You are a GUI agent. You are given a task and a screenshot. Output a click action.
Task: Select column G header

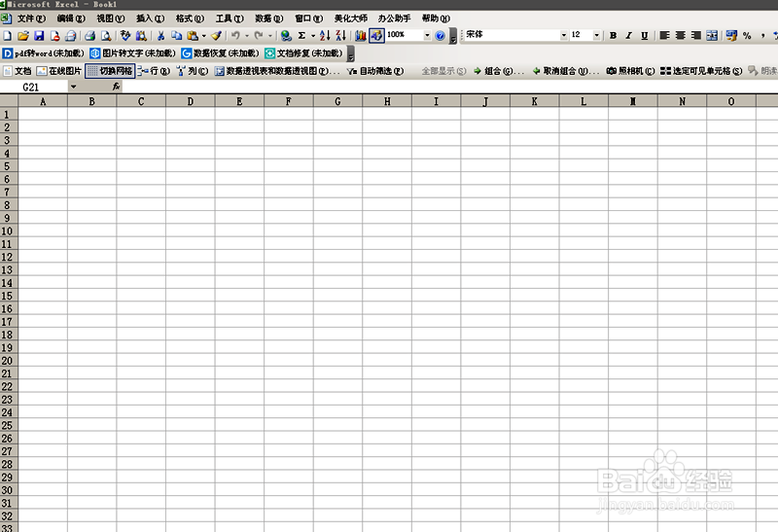[x=337, y=101]
